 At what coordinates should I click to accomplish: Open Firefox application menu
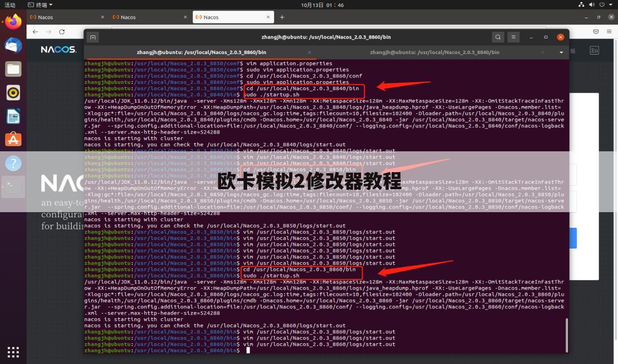click(609, 32)
